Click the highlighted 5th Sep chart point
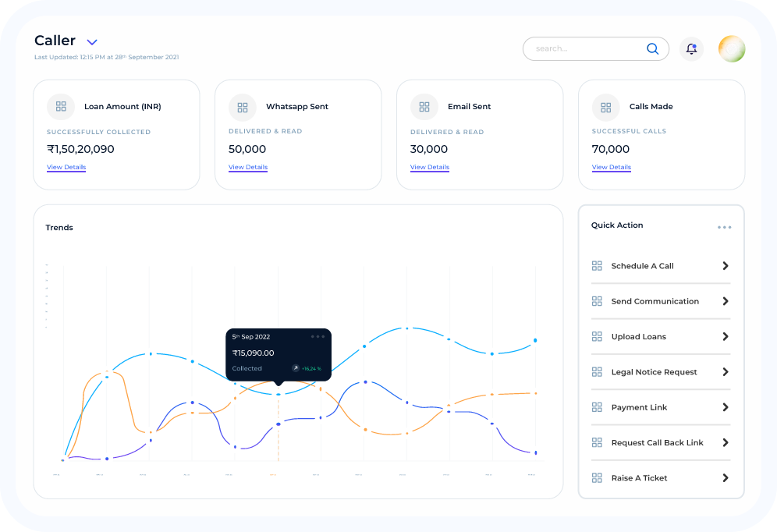Viewport: 777px width, 532px height. pyautogui.click(x=279, y=395)
